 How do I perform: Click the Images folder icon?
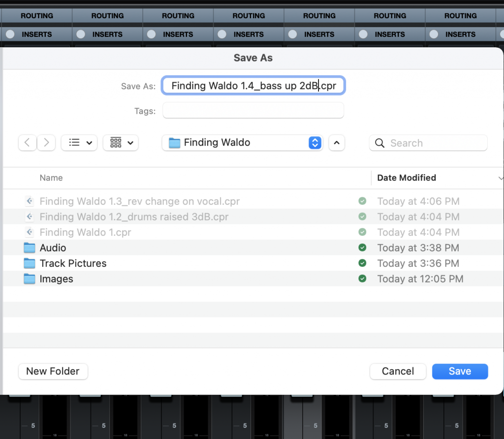(30, 279)
